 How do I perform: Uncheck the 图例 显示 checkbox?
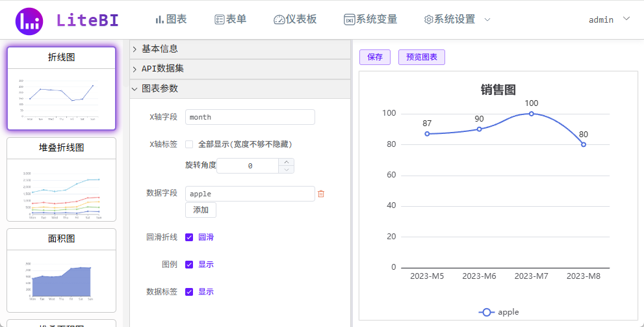point(189,265)
